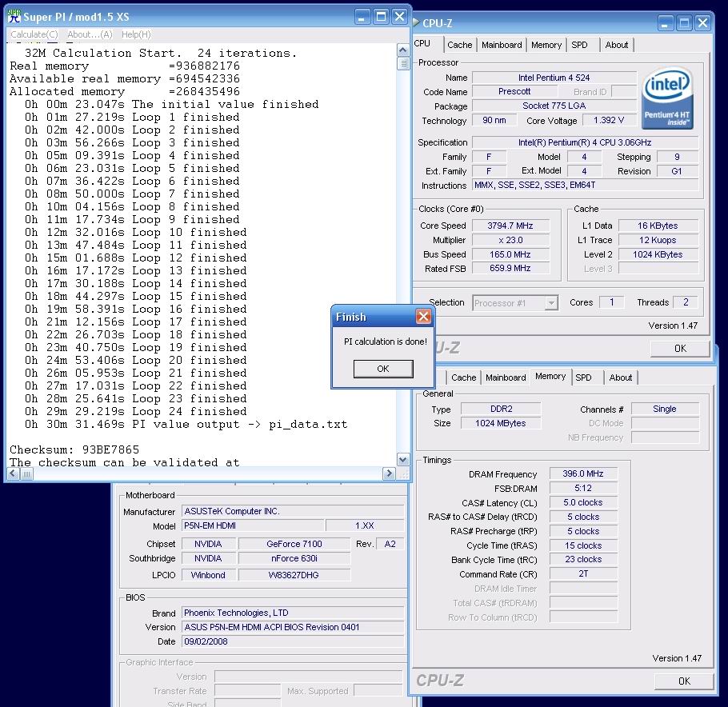Screen dimensions: 728x707
Task: Close the Finish dialog with the red X
Action: pos(423,317)
